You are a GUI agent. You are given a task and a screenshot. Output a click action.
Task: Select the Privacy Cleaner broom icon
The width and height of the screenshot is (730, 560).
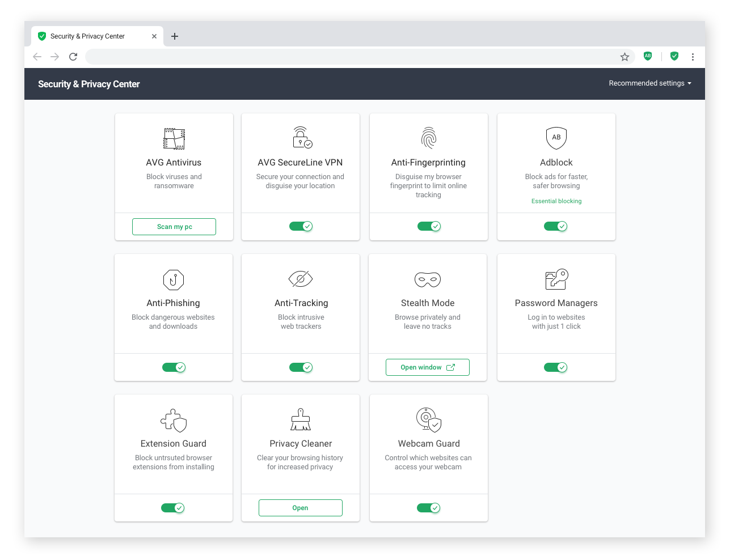tap(300, 419)
